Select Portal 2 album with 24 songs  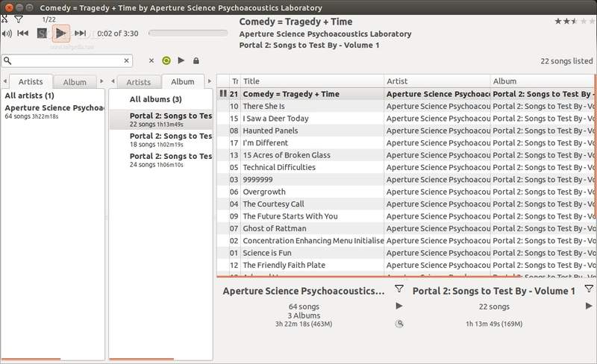tap(160, 160)
